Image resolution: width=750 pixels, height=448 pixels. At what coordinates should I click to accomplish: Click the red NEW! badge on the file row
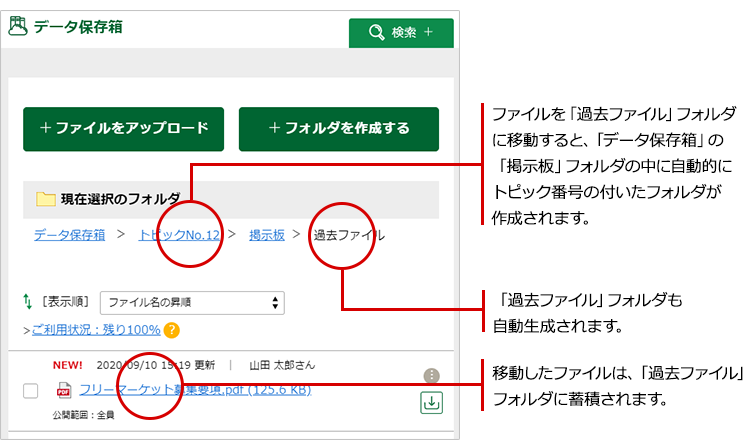pos(68,365)
